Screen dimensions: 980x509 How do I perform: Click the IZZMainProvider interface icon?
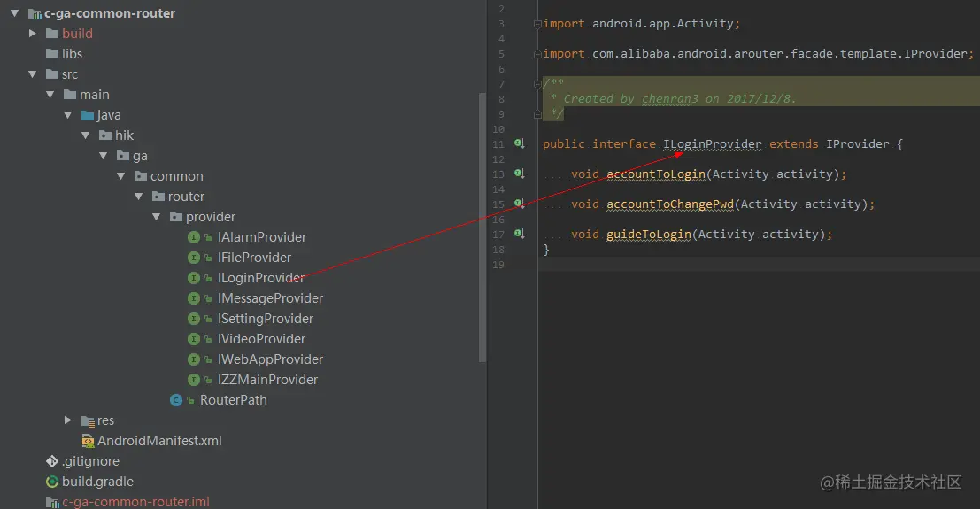click(194, 379)
